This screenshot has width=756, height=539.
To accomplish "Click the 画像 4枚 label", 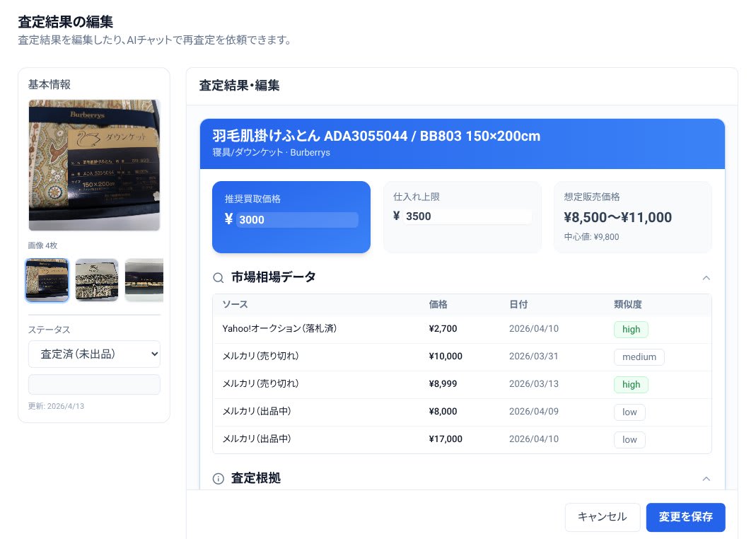I will coord(42,245).
